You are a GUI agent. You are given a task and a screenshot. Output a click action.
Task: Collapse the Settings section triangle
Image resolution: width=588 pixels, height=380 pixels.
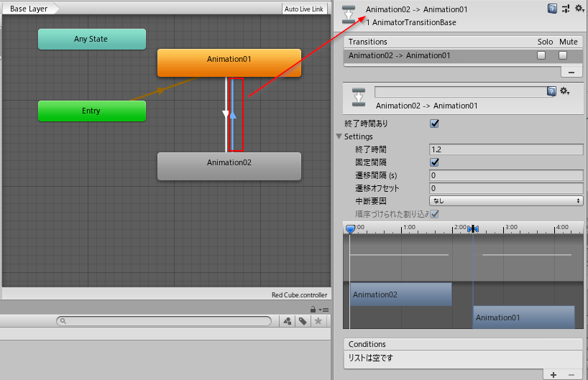coord(339,136)
